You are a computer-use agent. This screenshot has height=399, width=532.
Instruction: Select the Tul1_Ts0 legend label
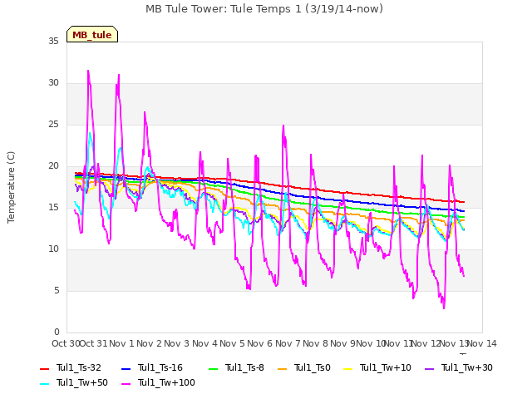click(313, 367)
